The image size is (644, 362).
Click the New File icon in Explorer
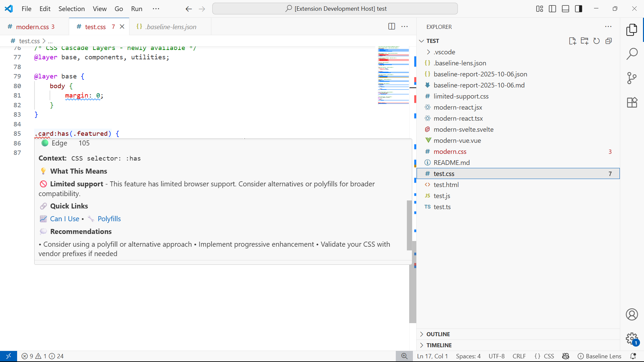click(572, 41)
